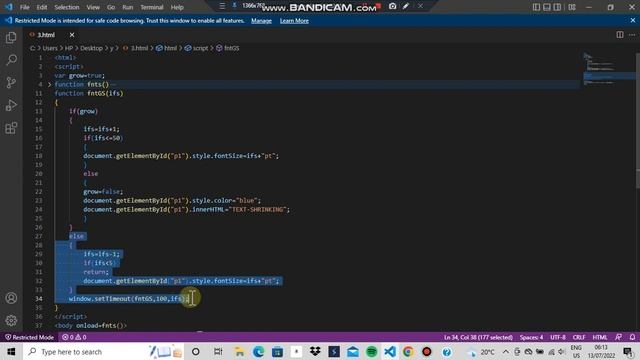Click 'grow=false;' on line 22

[x=103, y=191]
